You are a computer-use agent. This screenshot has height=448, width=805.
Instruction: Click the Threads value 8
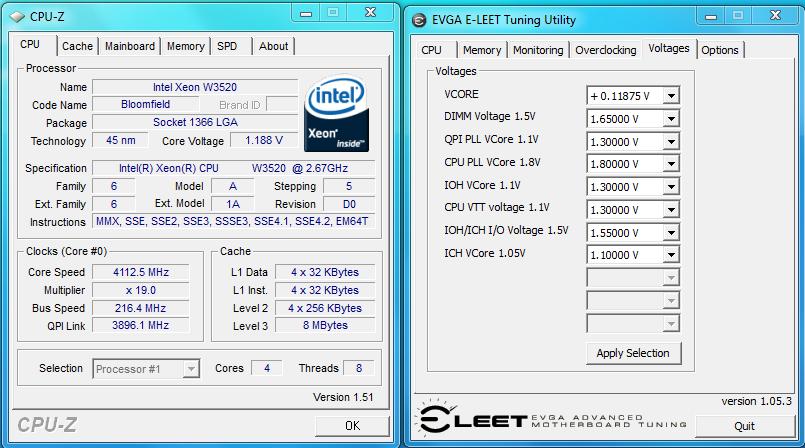[x=359, y=368]
